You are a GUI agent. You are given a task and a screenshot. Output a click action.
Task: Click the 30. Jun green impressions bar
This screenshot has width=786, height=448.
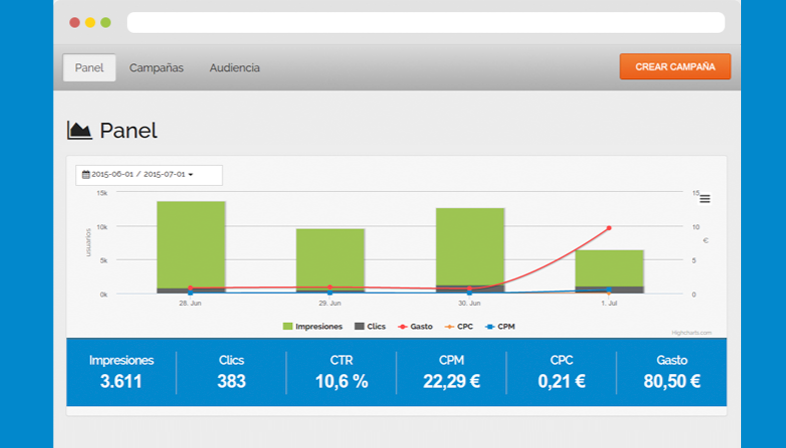470,247
